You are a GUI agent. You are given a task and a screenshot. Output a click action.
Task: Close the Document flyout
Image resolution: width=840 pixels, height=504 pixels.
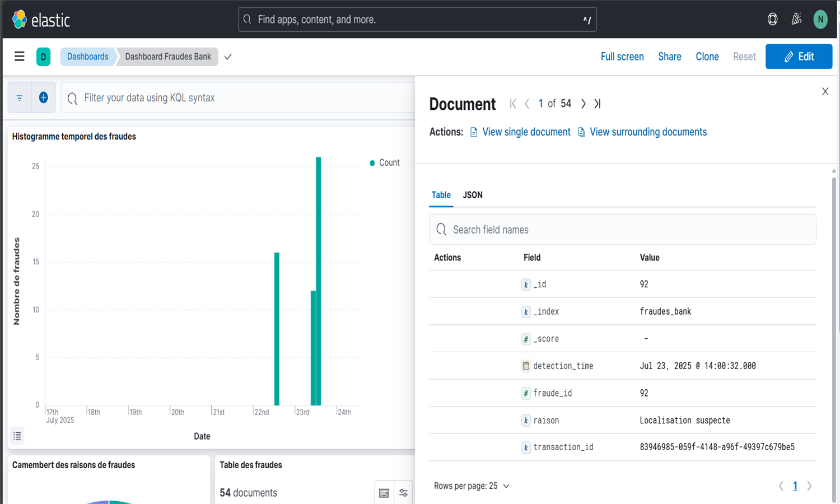pos(825,91)
